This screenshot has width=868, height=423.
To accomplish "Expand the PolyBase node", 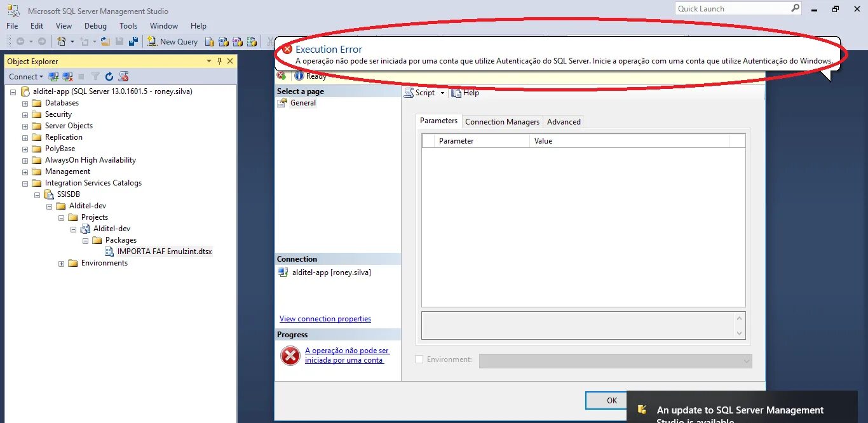I will tap(25, 149).
